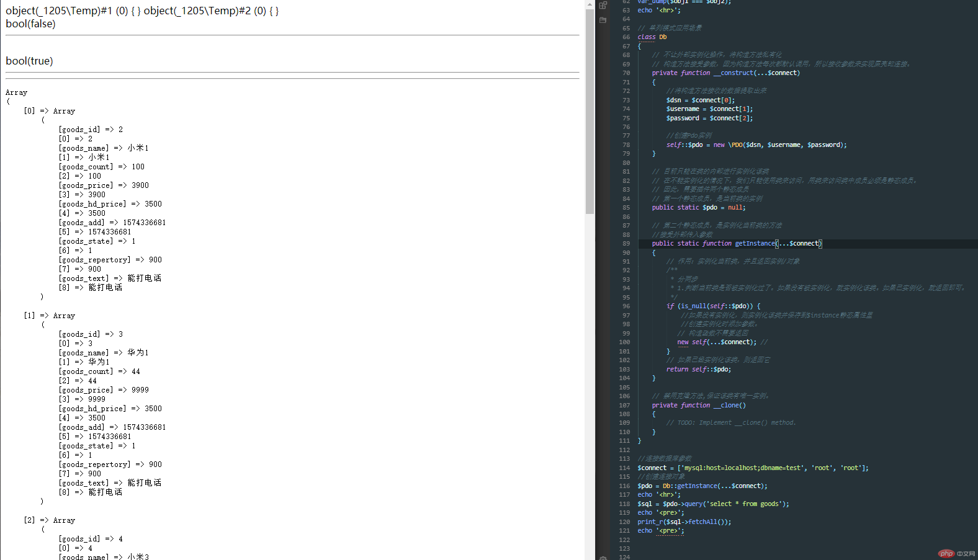Click '[goods_price] => 9999' in array output

pos(104,390)
